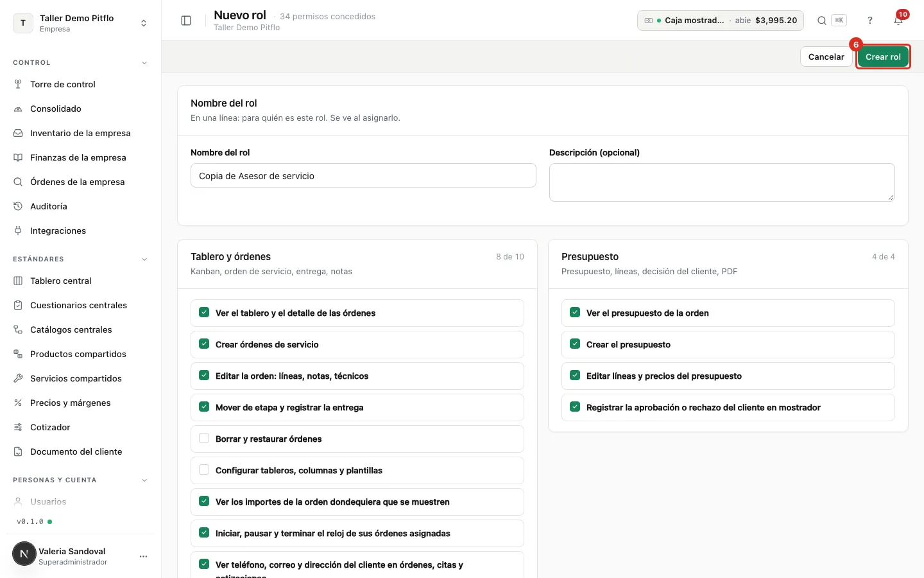Open the Taller Demo Pitflo company switcher
924x578 pixels.
pyautogui.click(x=80, y=23)
